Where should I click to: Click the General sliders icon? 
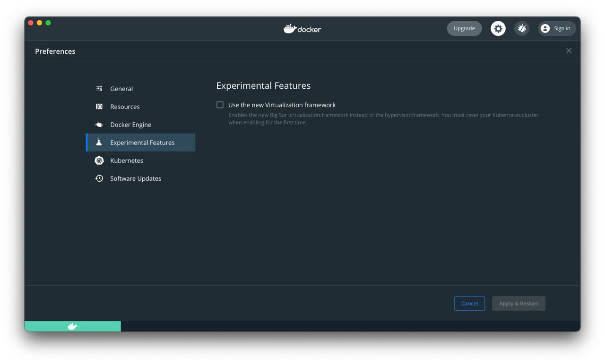click(99, 89)
